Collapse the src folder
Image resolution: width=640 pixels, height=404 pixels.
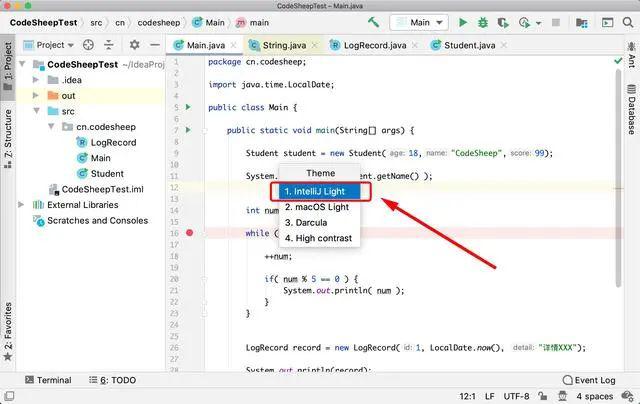pos(36,111)
